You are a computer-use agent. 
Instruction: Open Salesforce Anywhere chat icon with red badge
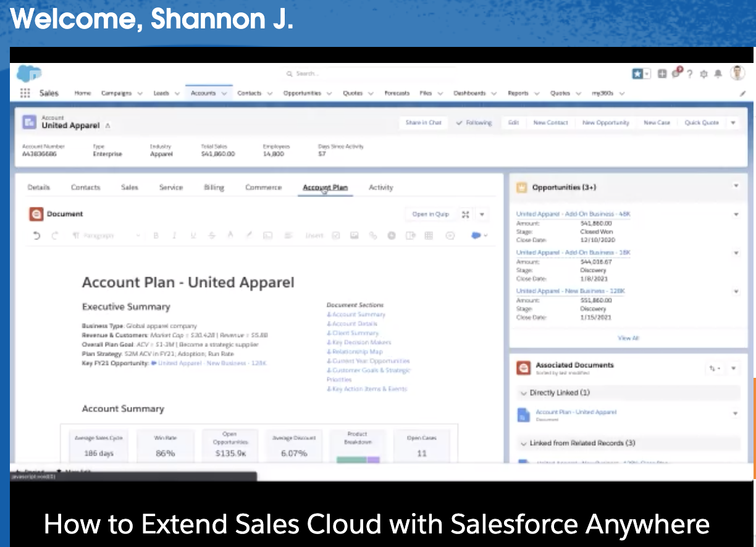point(676,73)
